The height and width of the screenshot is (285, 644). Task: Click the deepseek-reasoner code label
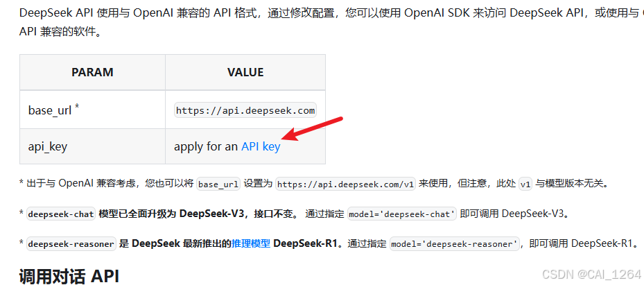[x=71, y=244]
